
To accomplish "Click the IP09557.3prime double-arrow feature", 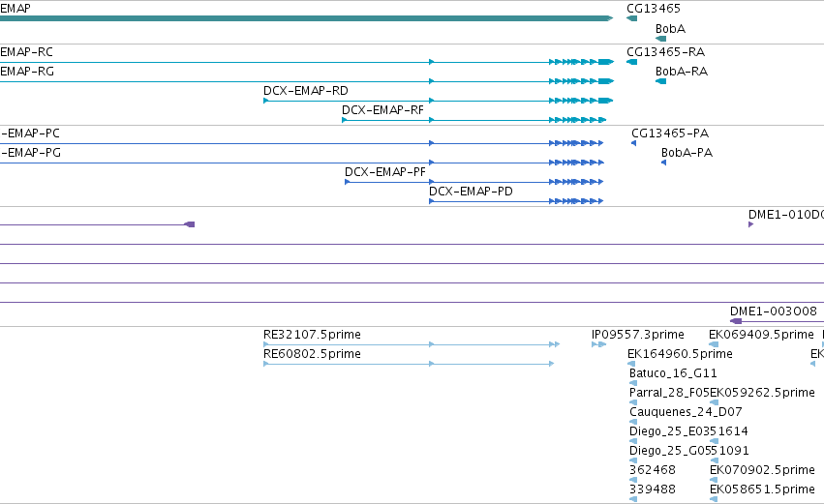I will click(x=598, y=344).
